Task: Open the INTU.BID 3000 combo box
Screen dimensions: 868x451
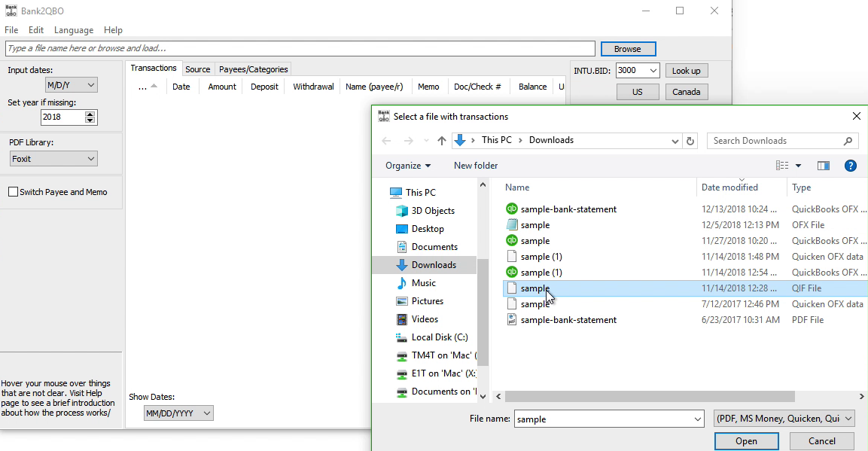Action: tap(638, 70)
